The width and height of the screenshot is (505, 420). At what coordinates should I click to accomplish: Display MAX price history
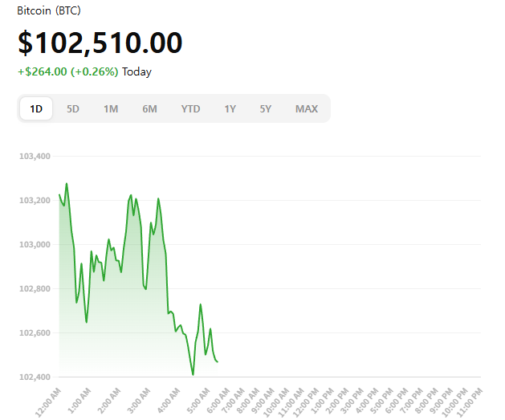[306, 109]
